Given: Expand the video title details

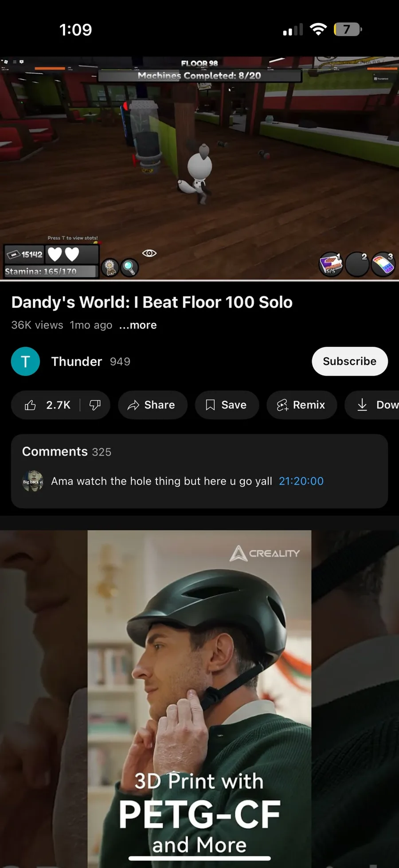Looking at the screenshot, I should [x=152, y=302].
